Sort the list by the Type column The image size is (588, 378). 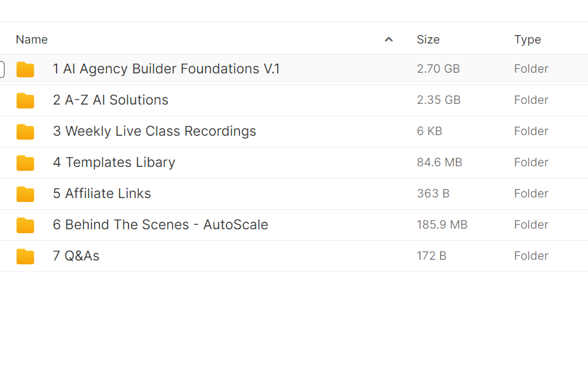click(x=527, y=40)
